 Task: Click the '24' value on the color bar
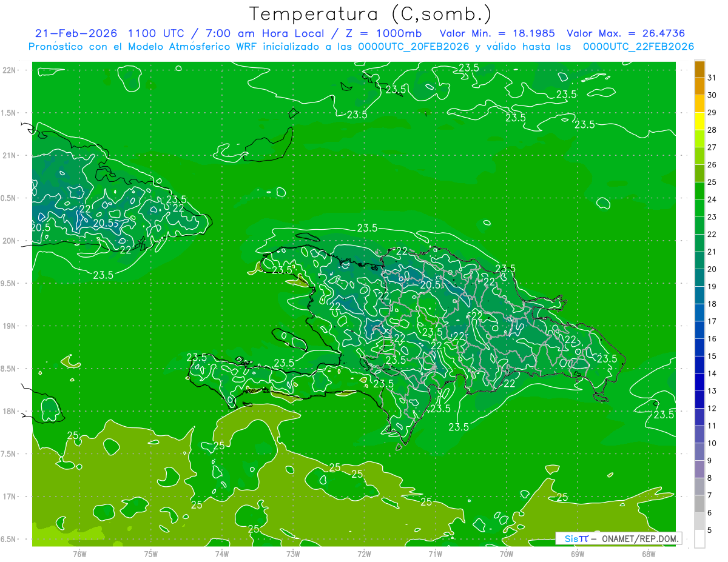[x=712, y=199]
